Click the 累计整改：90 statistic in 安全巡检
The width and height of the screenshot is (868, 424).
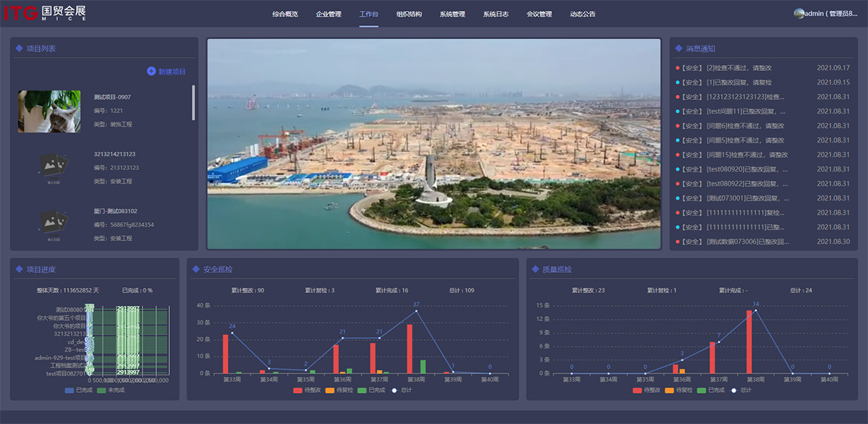(248, 290)
